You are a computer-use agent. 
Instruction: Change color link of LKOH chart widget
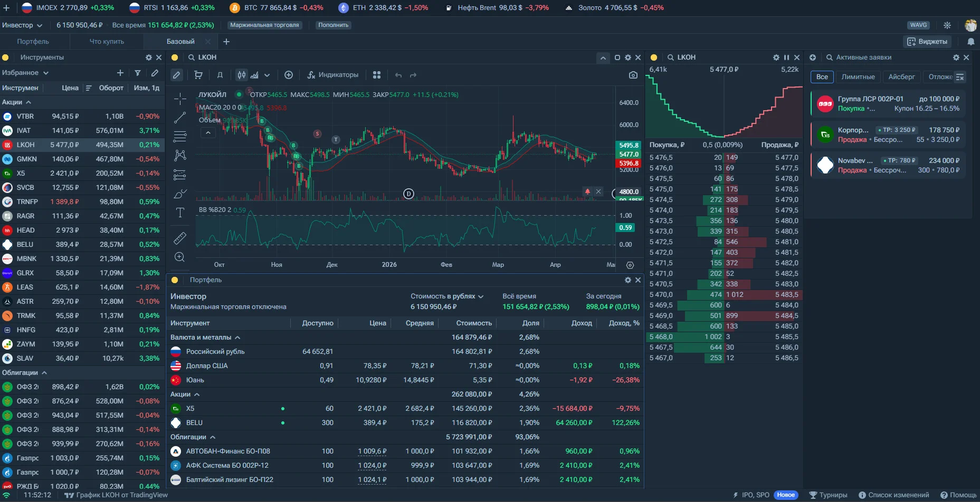coord(175,57)
